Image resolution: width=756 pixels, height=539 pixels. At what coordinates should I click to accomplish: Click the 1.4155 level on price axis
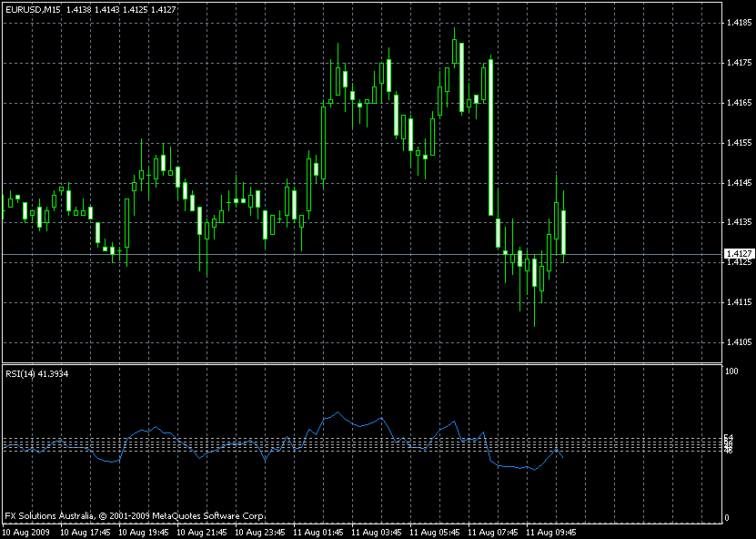pos(739,143)
